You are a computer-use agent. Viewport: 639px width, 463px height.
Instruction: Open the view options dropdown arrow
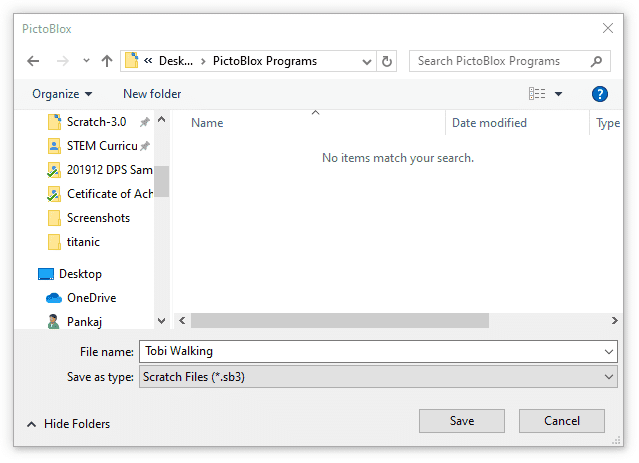point(558,94)
